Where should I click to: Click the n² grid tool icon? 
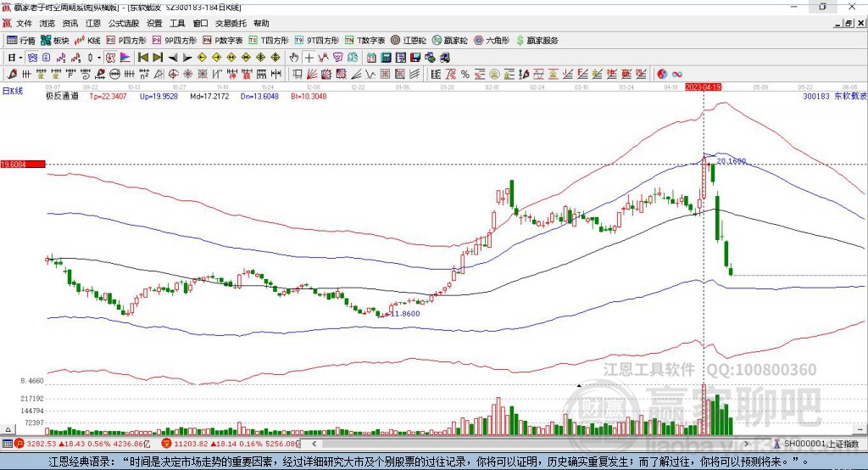click(x=144, y=75)
